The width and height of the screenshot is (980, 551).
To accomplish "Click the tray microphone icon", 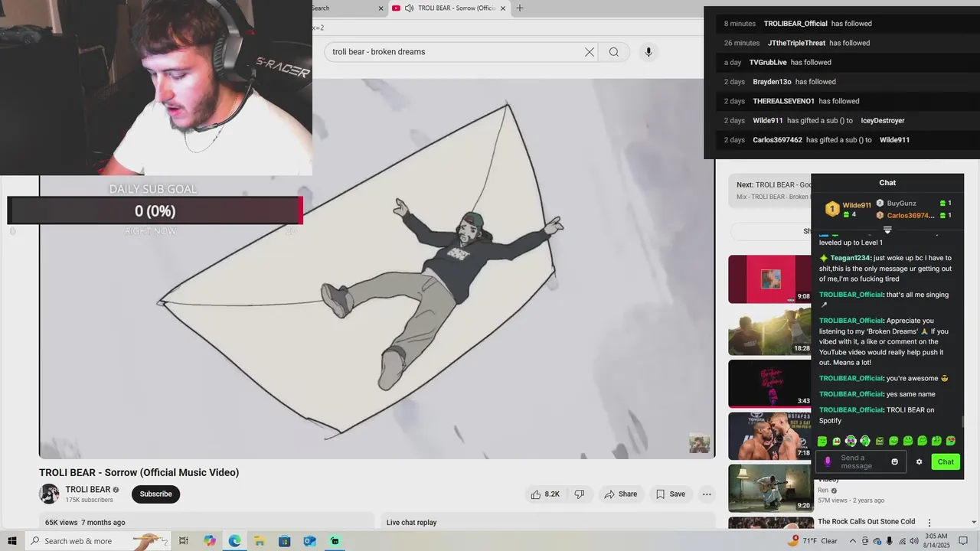I will (x=889, y=541).
